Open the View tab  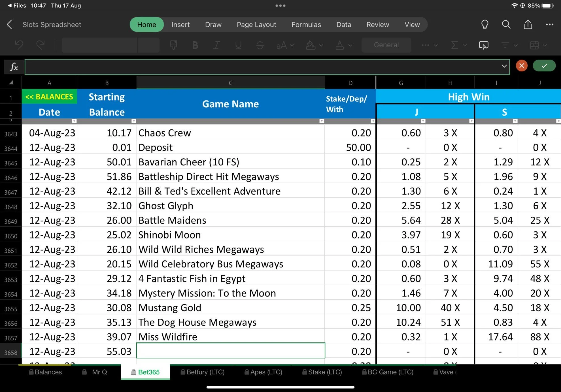pyautogui.click(x=412, y=25)
